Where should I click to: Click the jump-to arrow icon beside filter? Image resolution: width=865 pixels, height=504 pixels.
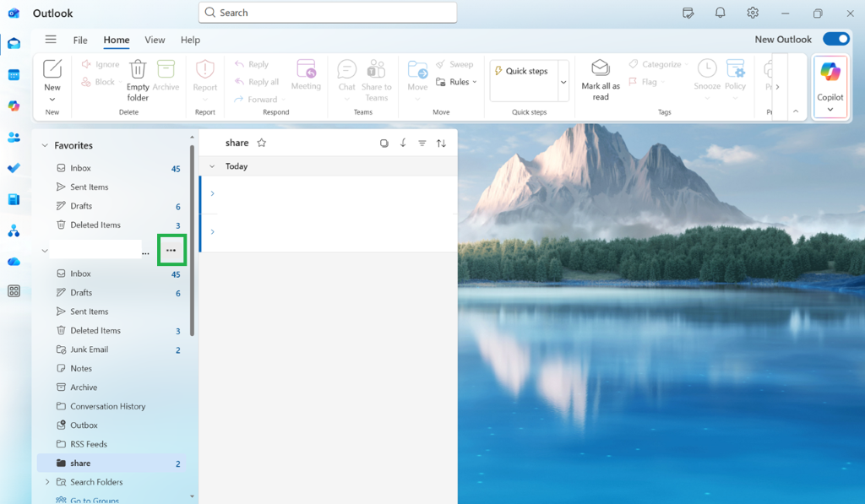click(403, 143)
